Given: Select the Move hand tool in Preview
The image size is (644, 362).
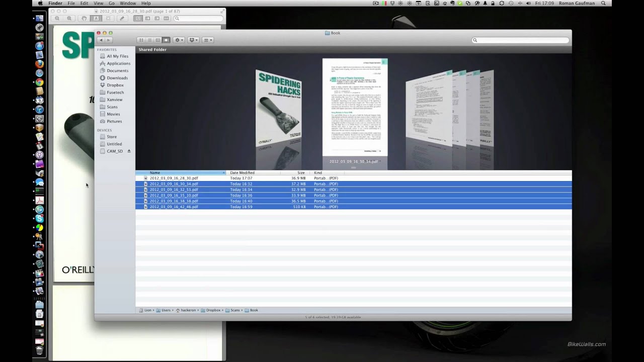Looking at the screenshot, I should tap(84, 19).
